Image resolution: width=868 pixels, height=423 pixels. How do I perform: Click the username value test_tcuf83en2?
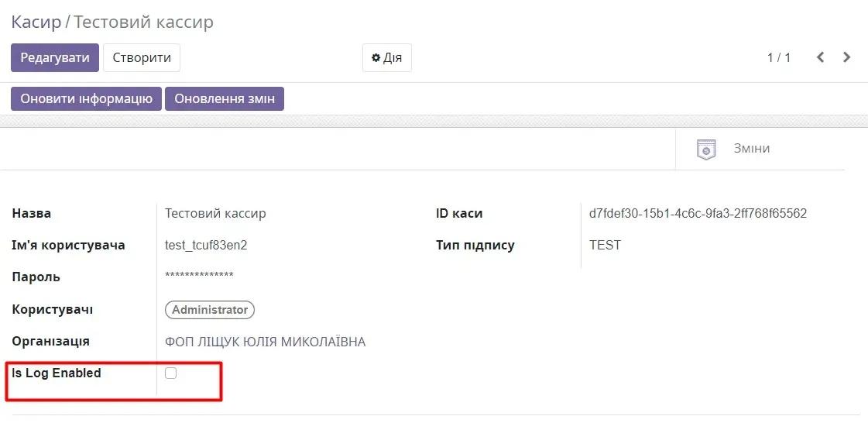point(206,246)
